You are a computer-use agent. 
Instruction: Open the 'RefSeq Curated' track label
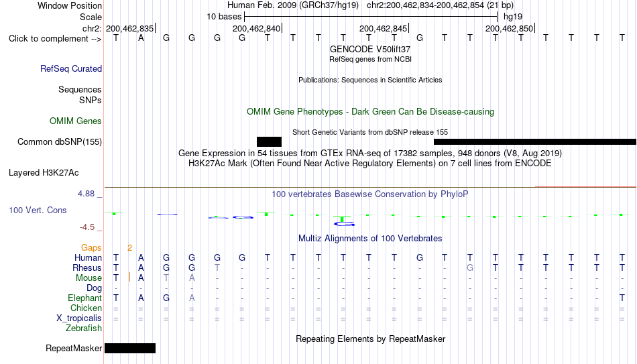71,68
